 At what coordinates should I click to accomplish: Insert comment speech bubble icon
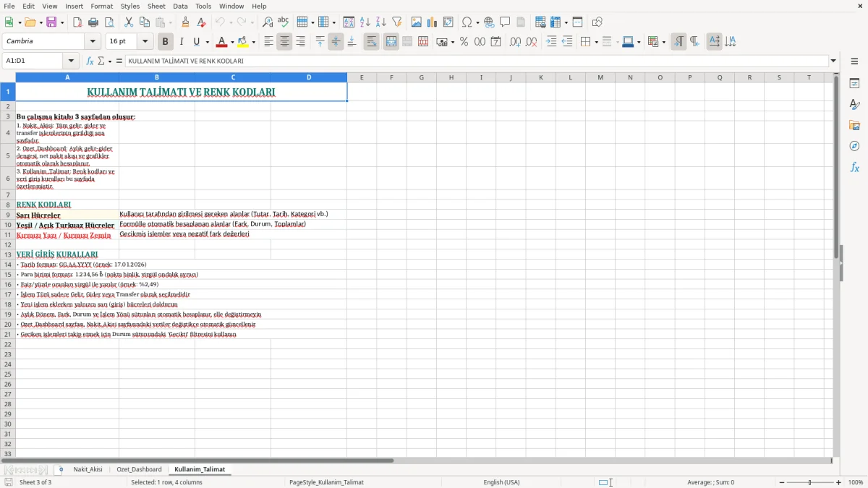click(x=505, y=22)
